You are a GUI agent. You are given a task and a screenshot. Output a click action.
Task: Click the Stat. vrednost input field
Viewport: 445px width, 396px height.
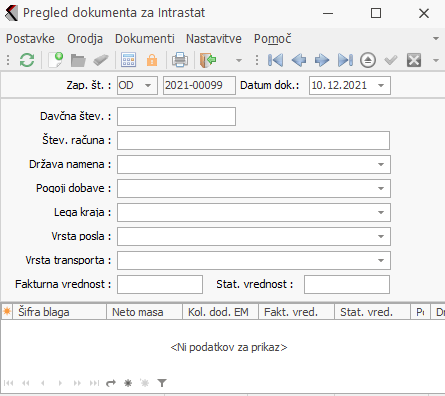pos(347,284)
